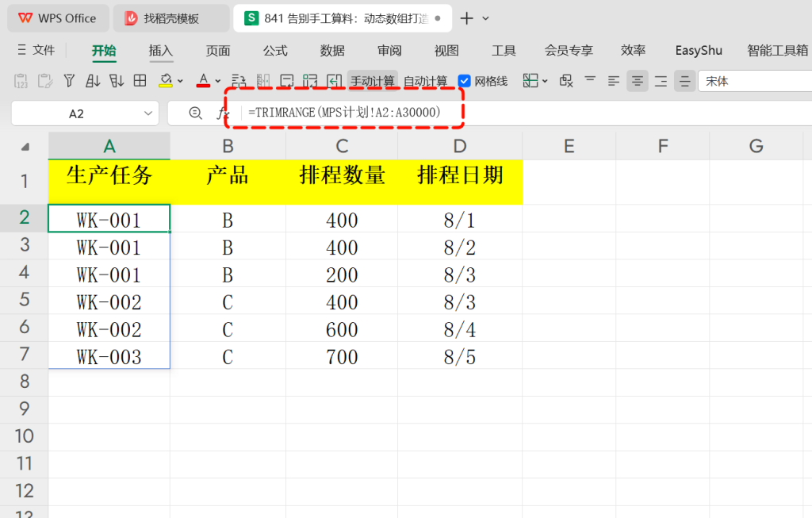The width and height of the screenshot is (812, 518).
Task: Uncheck the 网格线 gridlines checkbox
Action: (465, 82)
